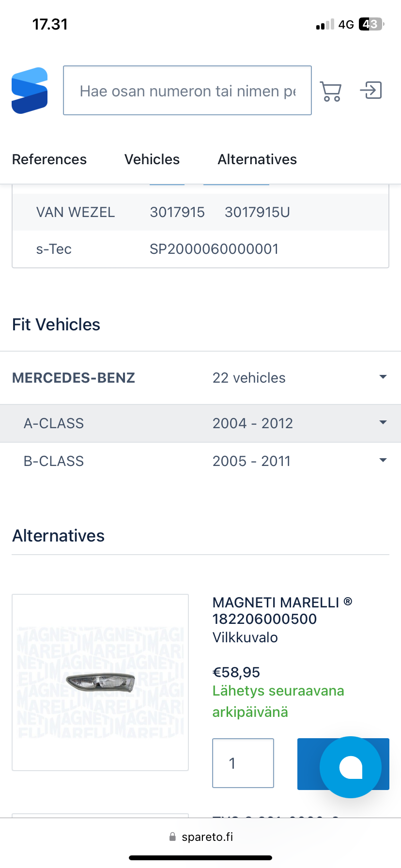Tap the Spareto logo icon

(x=30, y=91)
